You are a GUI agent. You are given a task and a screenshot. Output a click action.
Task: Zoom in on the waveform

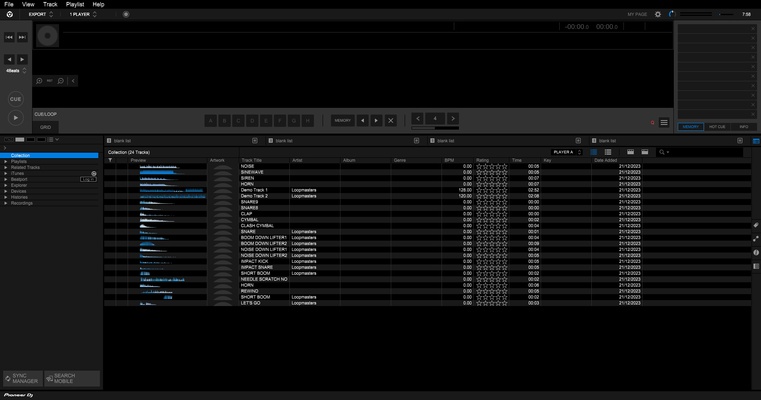point(39,81)
